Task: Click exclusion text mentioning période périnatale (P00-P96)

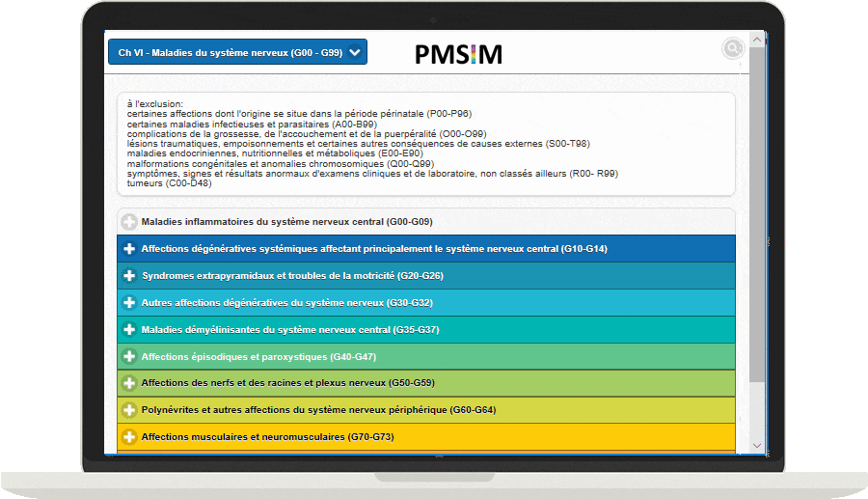Action: [299, 114]
